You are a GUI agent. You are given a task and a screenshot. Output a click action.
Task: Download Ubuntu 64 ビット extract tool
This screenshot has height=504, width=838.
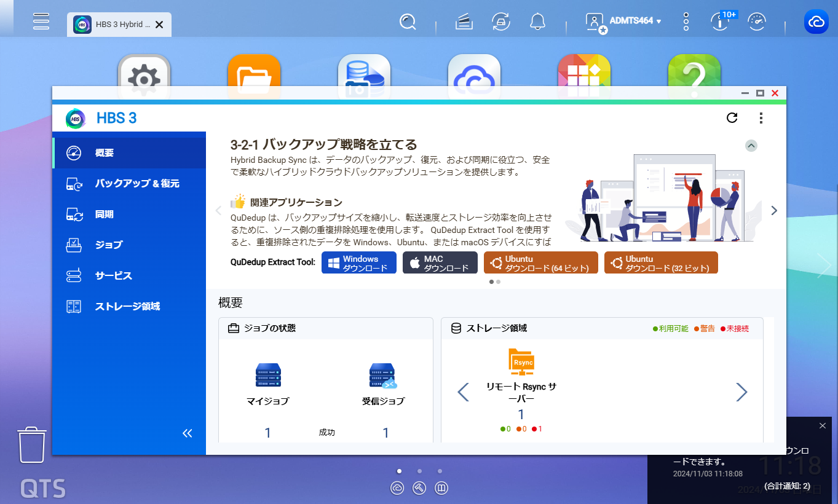(540, 263)
